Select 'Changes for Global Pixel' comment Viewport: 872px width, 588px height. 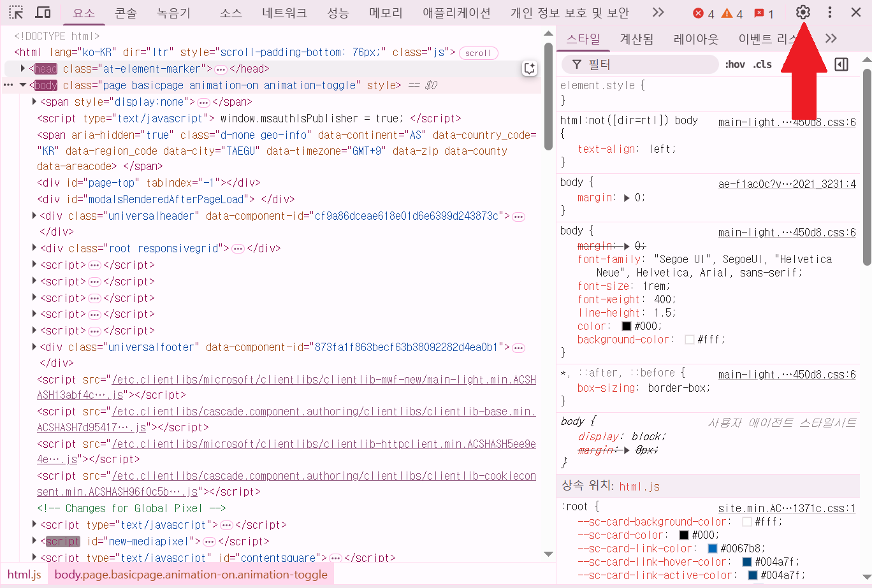tap(132, 508)
